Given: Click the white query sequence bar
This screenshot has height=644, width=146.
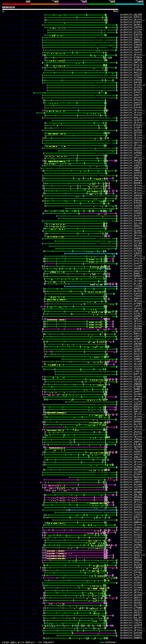Looking at the screenshot, I should (x=60, y=9).
